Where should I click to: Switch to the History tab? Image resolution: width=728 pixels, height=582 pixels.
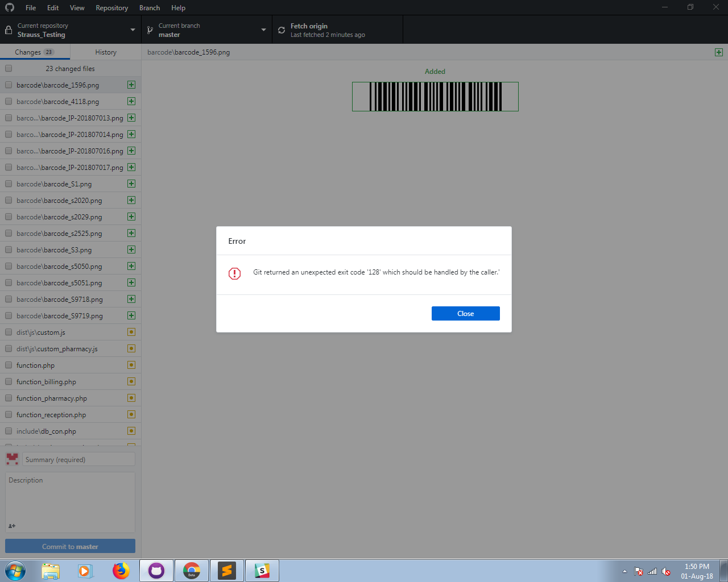coord(105,52)
